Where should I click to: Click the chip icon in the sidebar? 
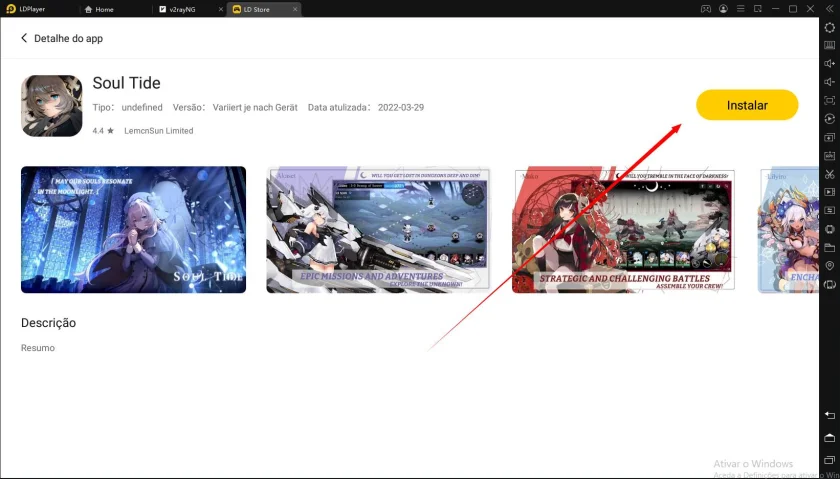point(829,229)
